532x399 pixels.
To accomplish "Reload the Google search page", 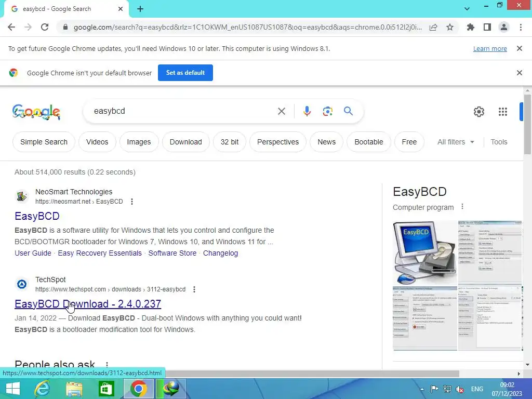I will pos(45,27).
